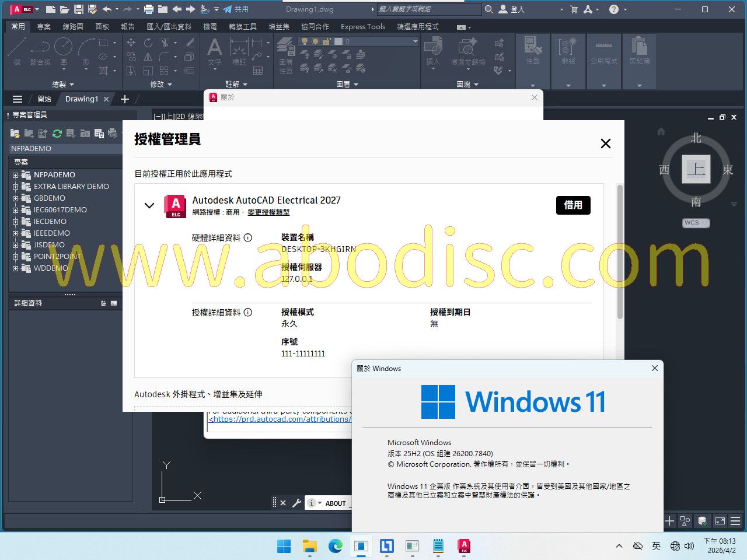This screenshot has height=560, width=747.
Task: Click the 上 face on the ViewCube
Action: tap(696, 169)
